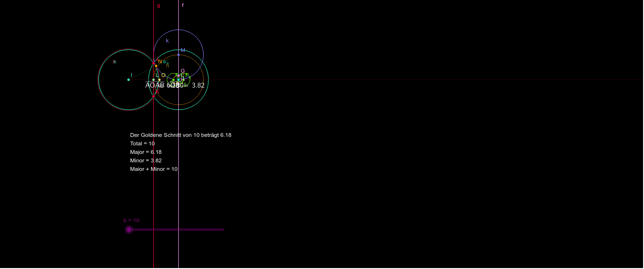Image resolution: width=644 pixels, height=269 pixels.
Task: Click the middle of the b slider track
Action: click(x=177, y=230)
